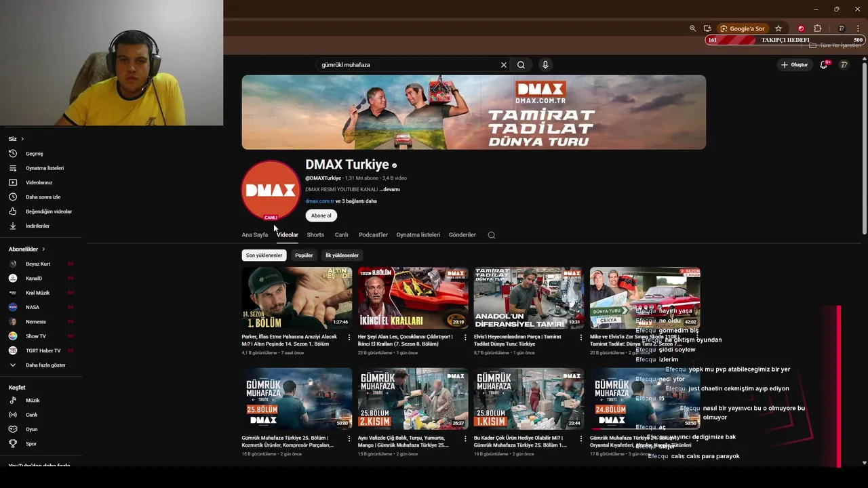Open Anadol'un Diferansiyel Tamiri thumbnail
The image size is (868, 488).
coord(529,298)
